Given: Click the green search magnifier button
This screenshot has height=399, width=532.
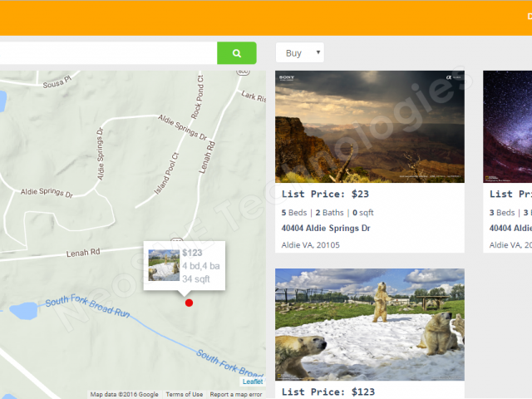Looking at the screenshot, I should click(x=237, y=53).
